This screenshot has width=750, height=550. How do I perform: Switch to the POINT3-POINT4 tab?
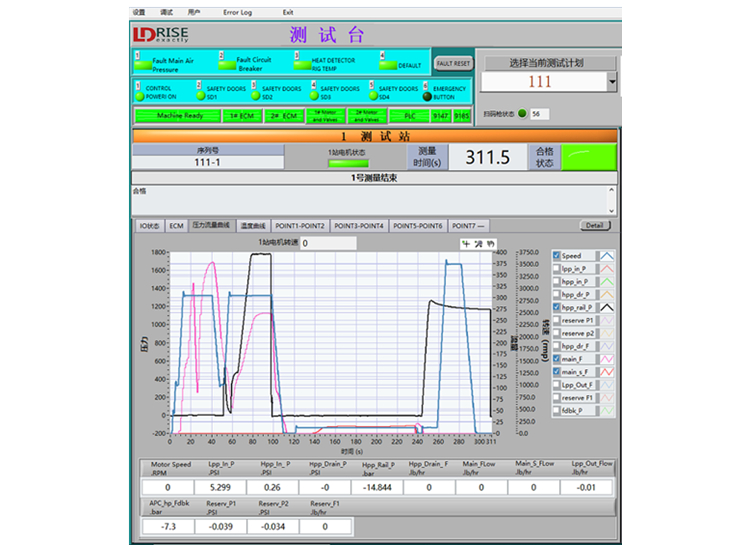pos(359,226)
